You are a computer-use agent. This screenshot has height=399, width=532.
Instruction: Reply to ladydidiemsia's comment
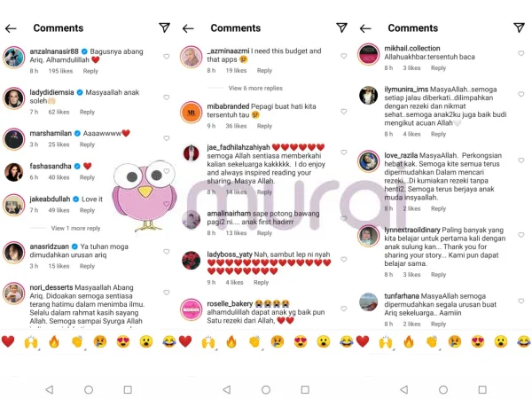(x=87, y=112)
